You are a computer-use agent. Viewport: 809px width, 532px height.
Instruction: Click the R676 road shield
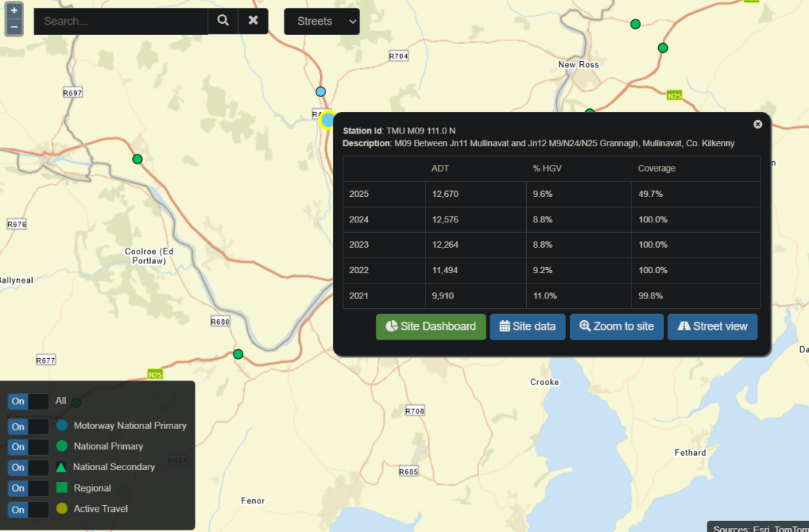point(16,224)
